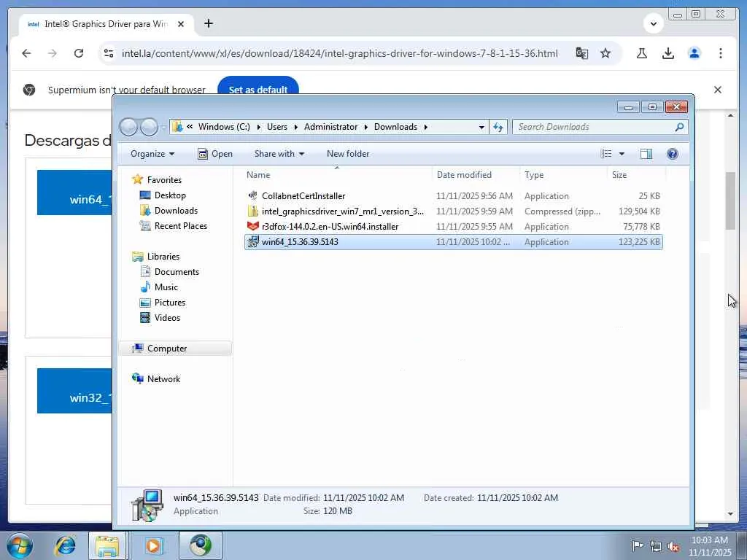The width and height of the screenshot is (747, 560).
Task: Open recent pages dropdown beside nav buttons
Action: click(x=163, y=128)
